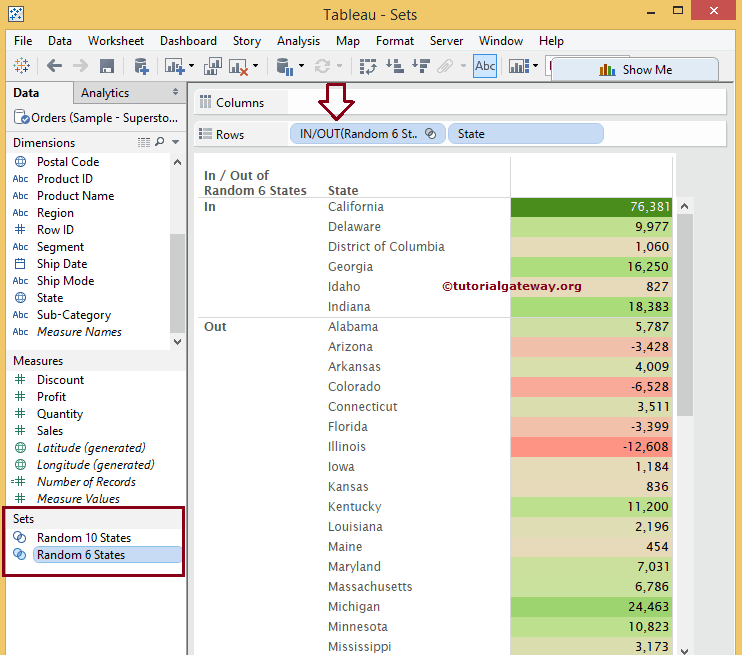Viewport: 742px width, 655px height.
Task: Click the Add new data source icon
Action: [x=141, y=67]
